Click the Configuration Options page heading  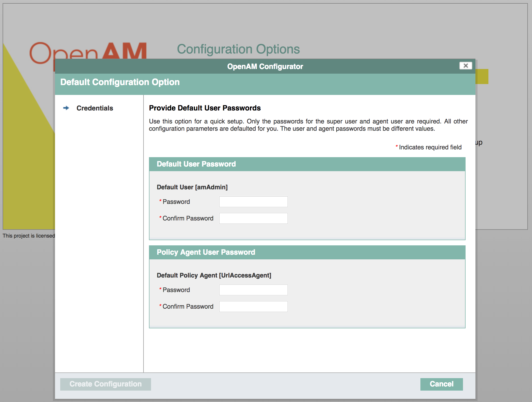[238, 49]
